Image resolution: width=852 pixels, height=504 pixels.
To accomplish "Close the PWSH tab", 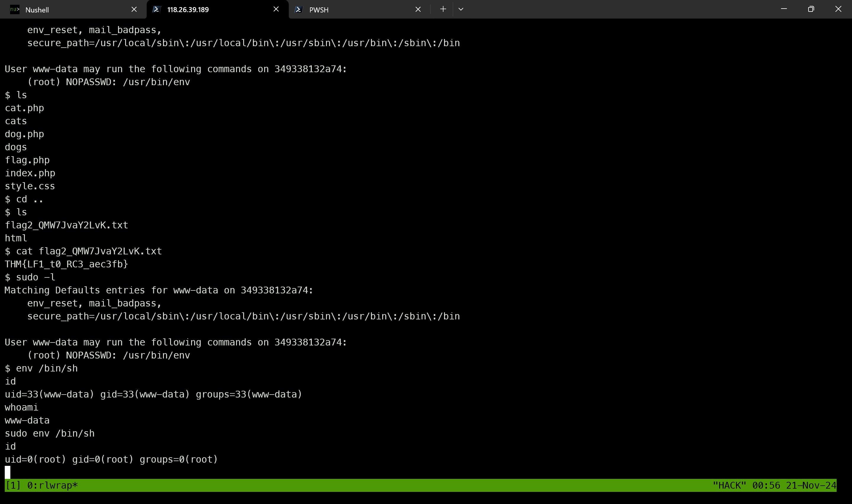I will 418,9.
